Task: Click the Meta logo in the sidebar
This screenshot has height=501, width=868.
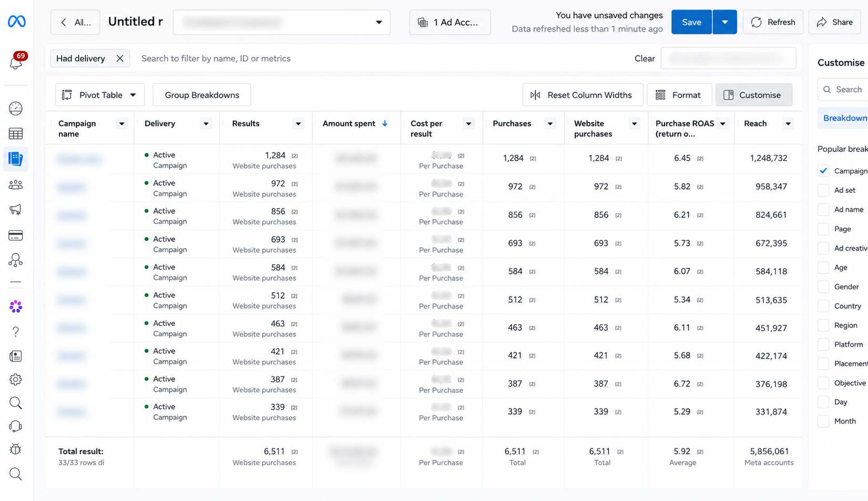Action: tap(16, 22)
